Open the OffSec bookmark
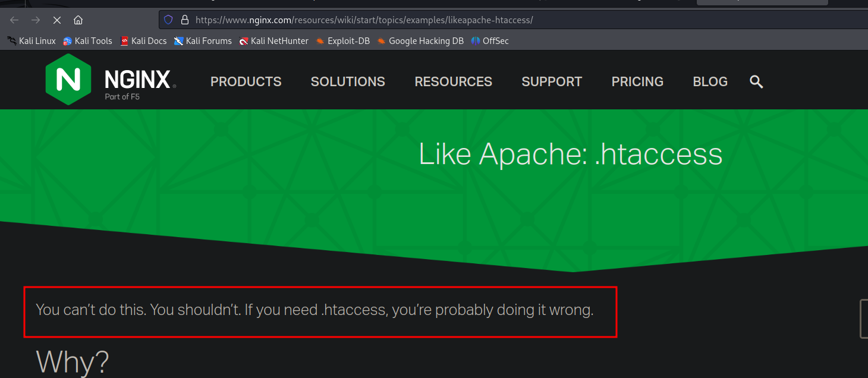Screen dimensions: 868x378 [490, 41]
